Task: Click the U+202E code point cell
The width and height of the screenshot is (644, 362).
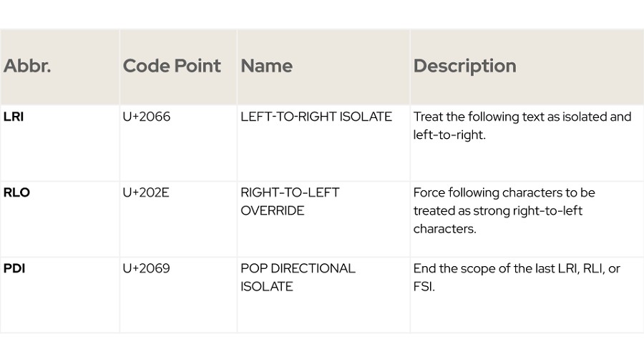Action: click(x=145, y=192)
